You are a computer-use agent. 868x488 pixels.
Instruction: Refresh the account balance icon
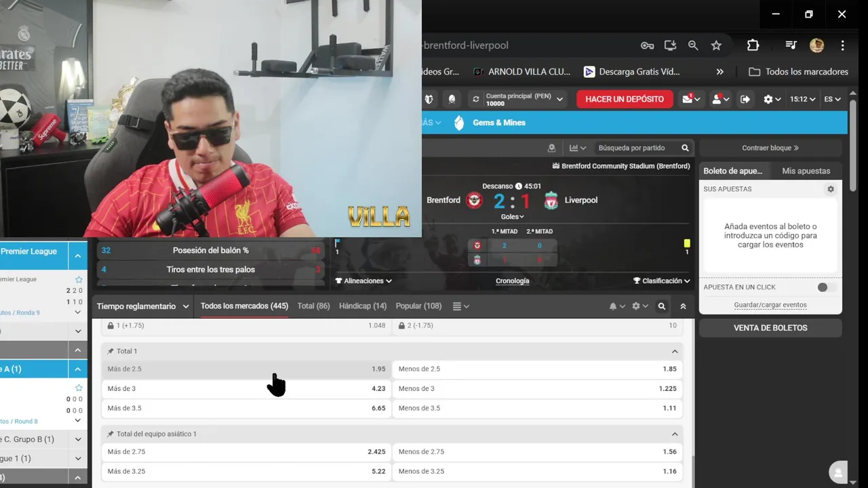pyautogui.click(x=476, y=99)
